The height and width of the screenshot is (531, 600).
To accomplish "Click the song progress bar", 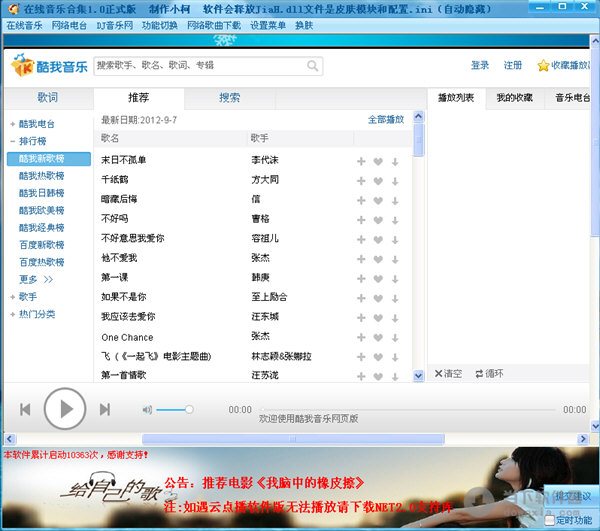I will [408, 410].
